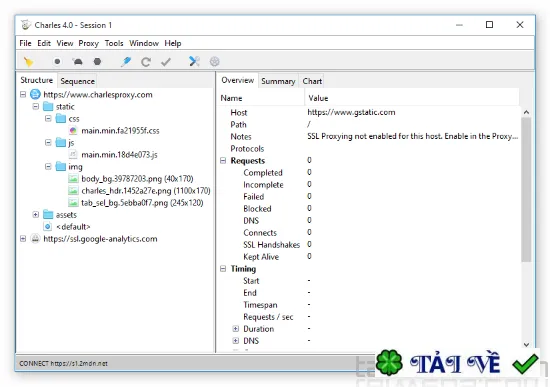The height and width of the screenshot is (387, 550).
Task: Collapse the Timing section in Overview
Action: pyautogui.click(x=223, y=268)
